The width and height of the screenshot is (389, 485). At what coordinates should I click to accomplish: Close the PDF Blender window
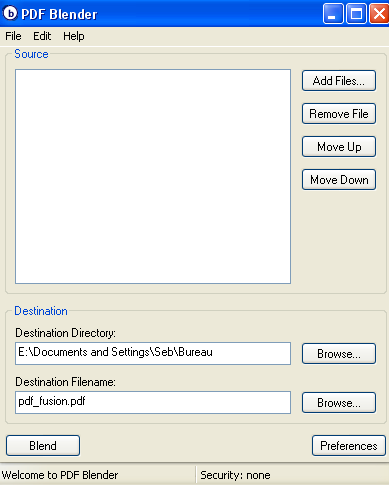(379, 14)
